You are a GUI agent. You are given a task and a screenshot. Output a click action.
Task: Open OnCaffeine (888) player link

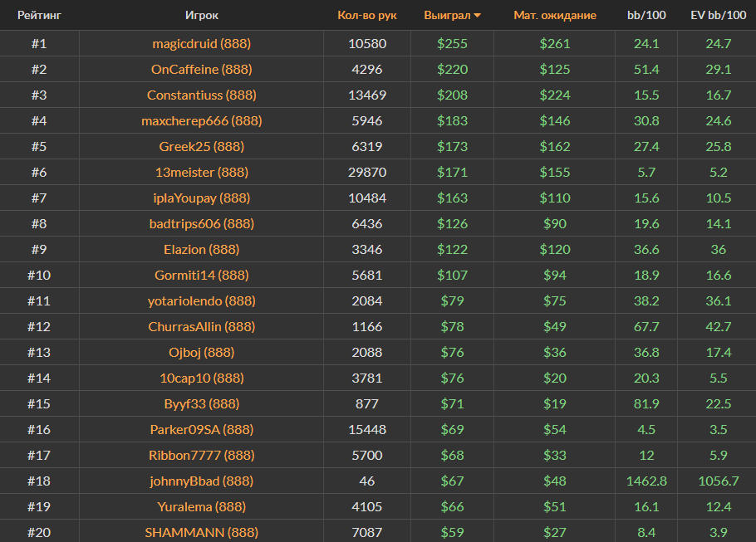click(x=202, y=69)
